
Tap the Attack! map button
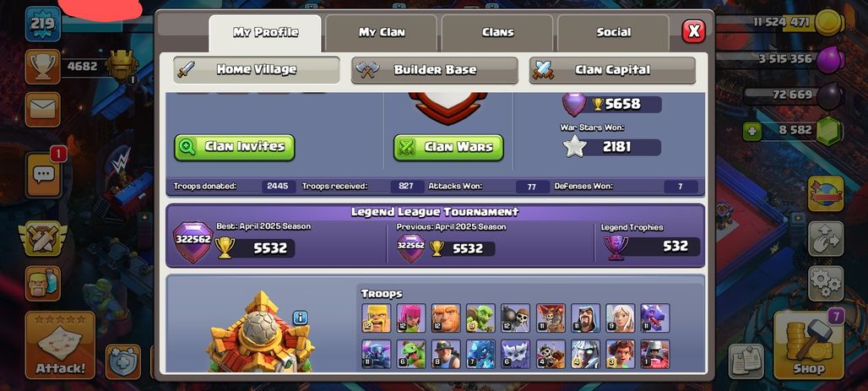click(60, 345)
